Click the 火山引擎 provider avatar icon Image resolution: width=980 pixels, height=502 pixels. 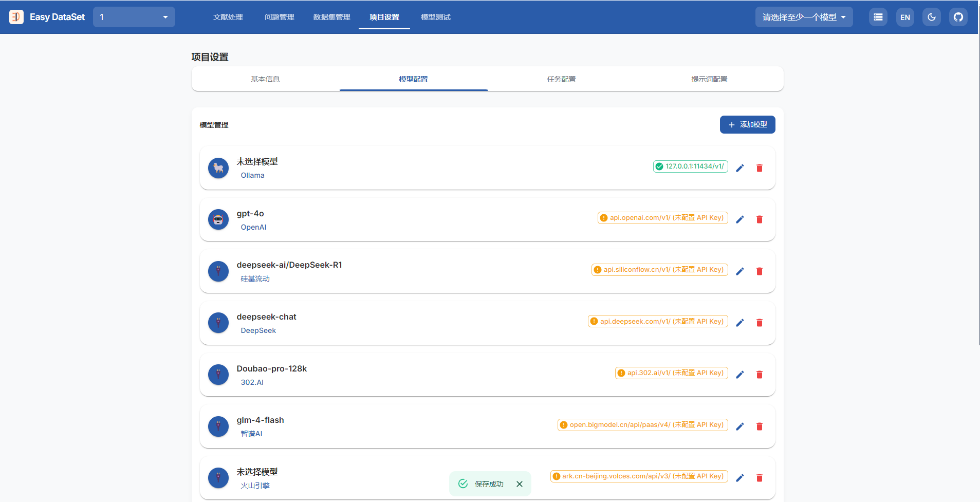pos(218,478)
